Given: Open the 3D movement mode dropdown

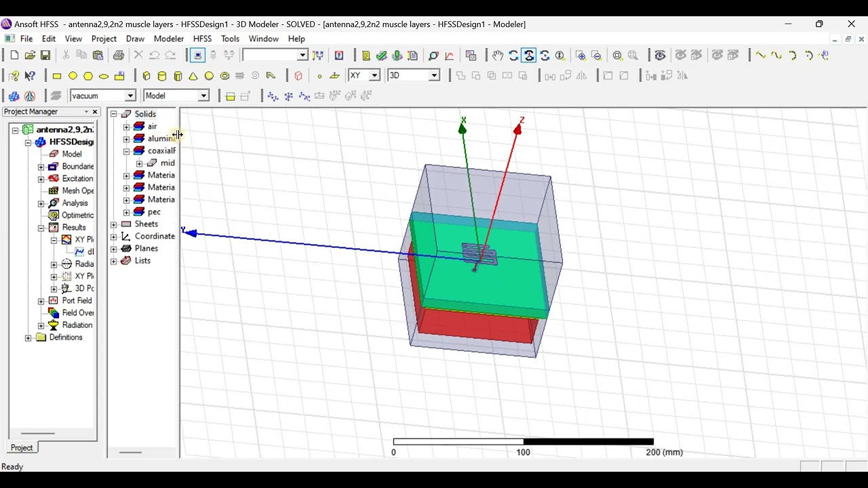Looking at the screenshot, I should pos(434,76).
